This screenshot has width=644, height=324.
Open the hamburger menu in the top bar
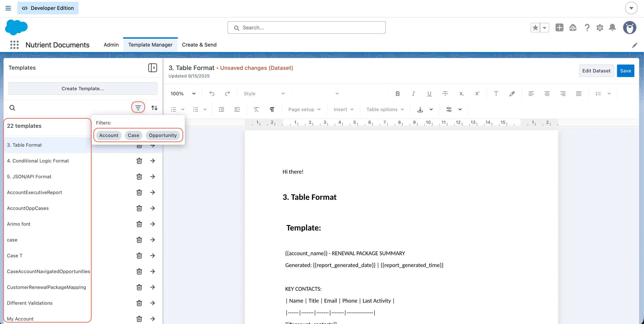click(x=8, y=8)
